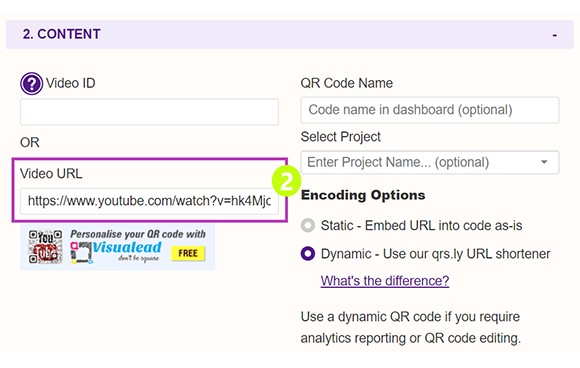Click the Static option label text
The width and height of the screenshot is (580, 368).
tap(421, 225)
